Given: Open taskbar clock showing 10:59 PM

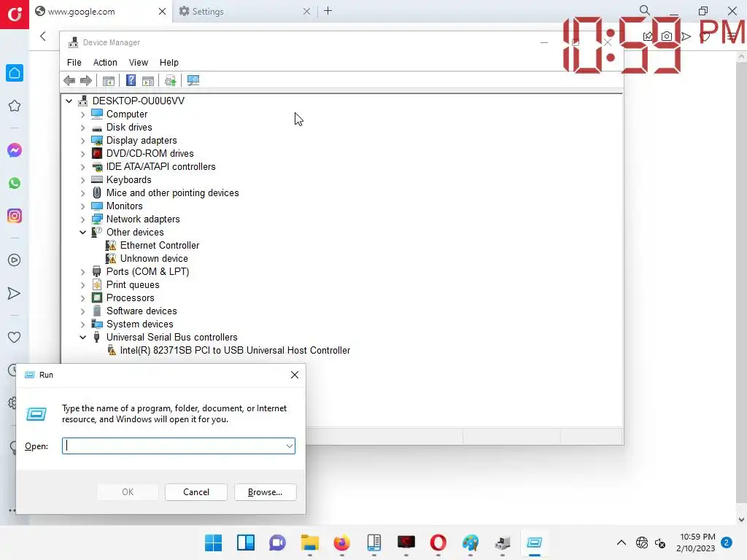Looking at the screenshot, I should [696, 542].
